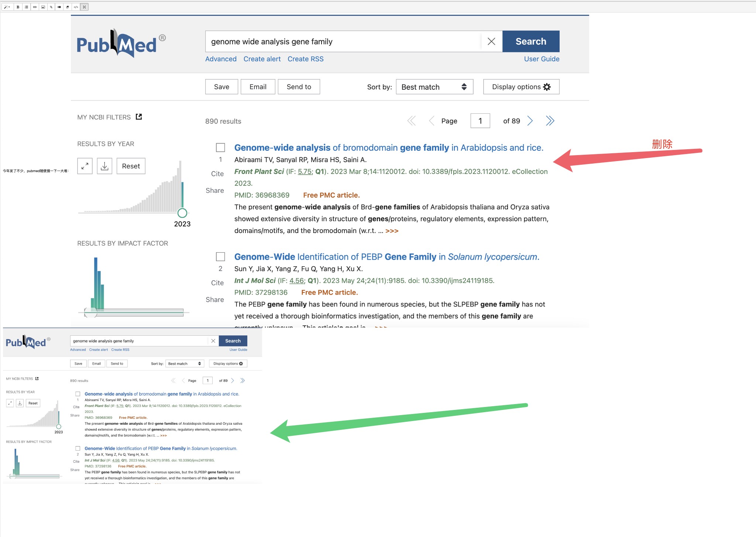Screen dimensions: 756x537
Task: Click the search field in the larger PubMed page
Action: point(343,41)
